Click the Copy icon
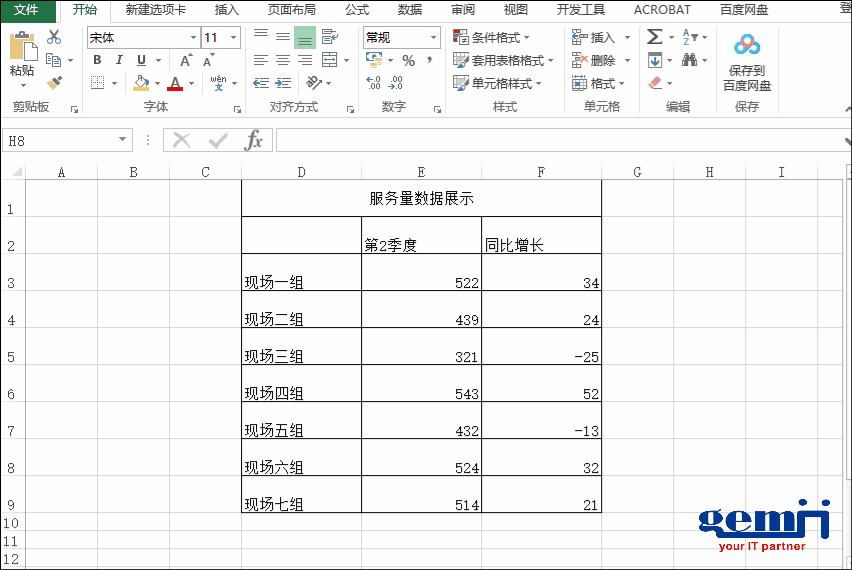 point(53,60)
